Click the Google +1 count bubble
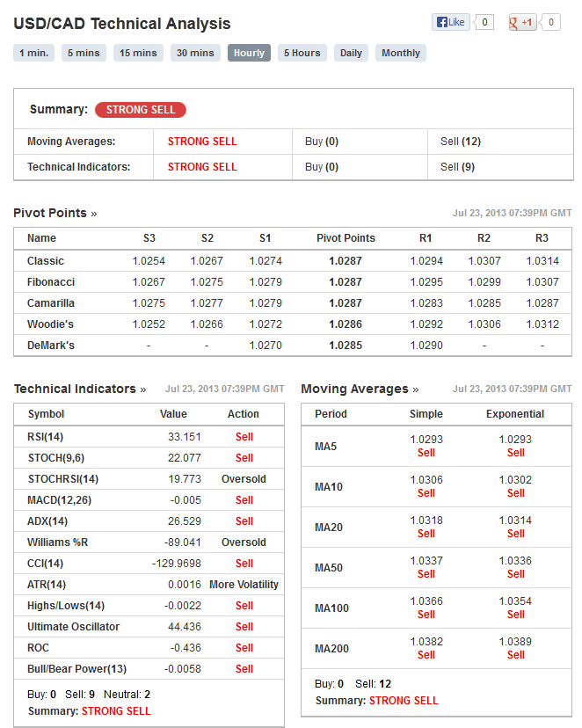The width and height of the screenshot is (582, 728). [x=550, y=22]
